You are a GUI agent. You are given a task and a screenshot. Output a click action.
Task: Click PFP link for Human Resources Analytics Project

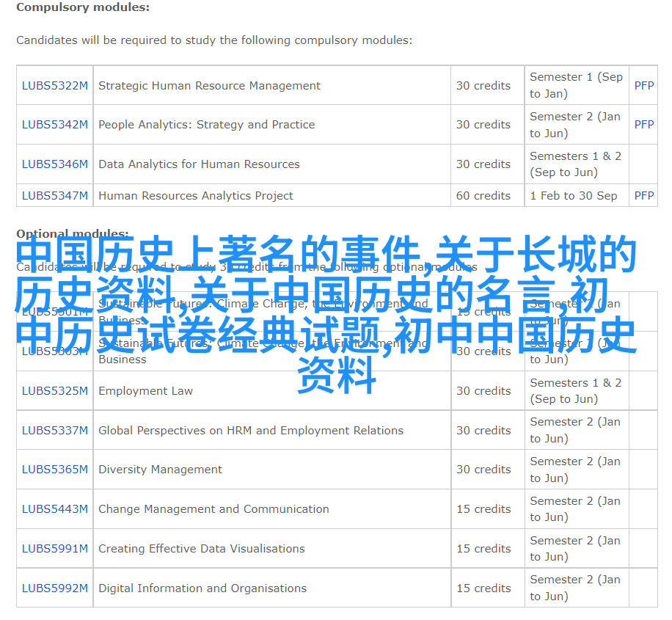643,196
